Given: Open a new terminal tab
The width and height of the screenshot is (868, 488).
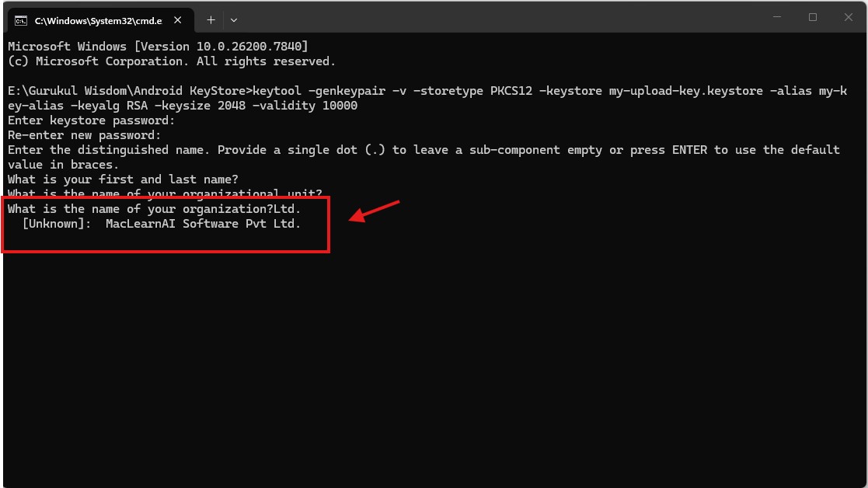Looking at the screenshot, I should (x=211, y=20).
